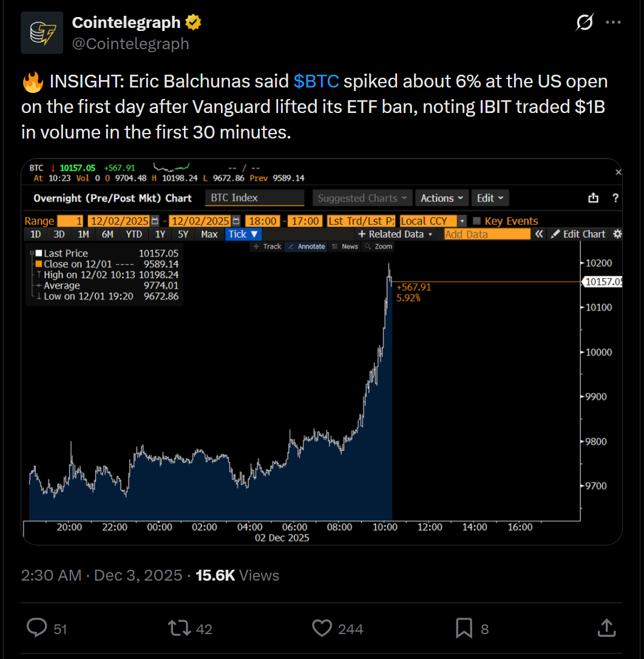Screen dimensions: 644x659
Task: Click the Cointelegraph profile avatar
Action: 42,33
